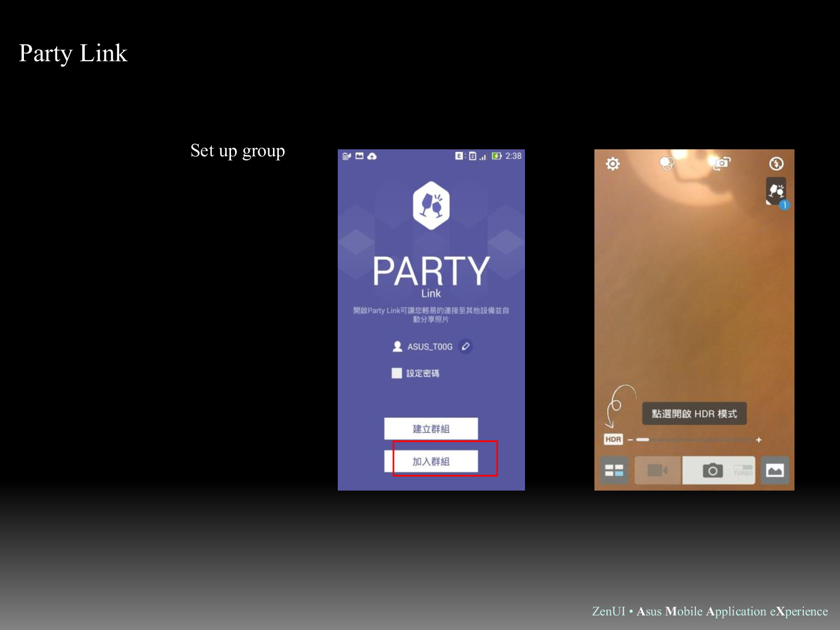Tap the minus sign on zoom slider
This screenshot has width=840, height=630.
(x=631, y=440)
